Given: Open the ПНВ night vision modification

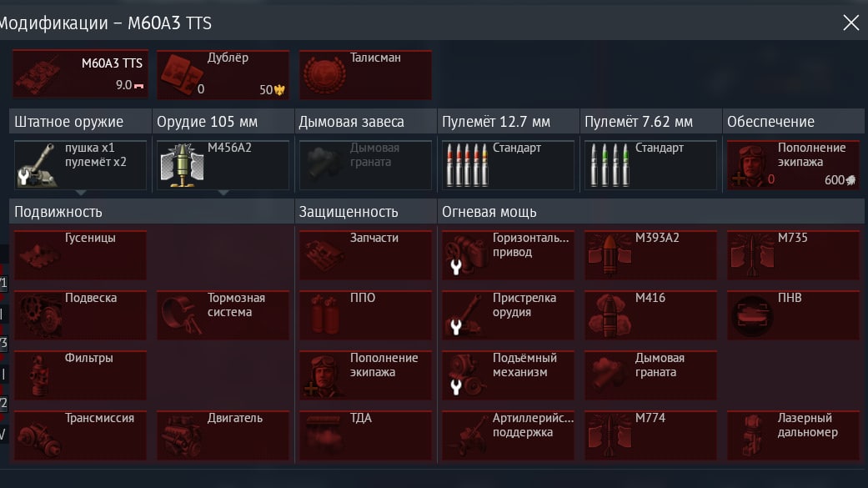Looking at the screenshot, I should (793, 314).
